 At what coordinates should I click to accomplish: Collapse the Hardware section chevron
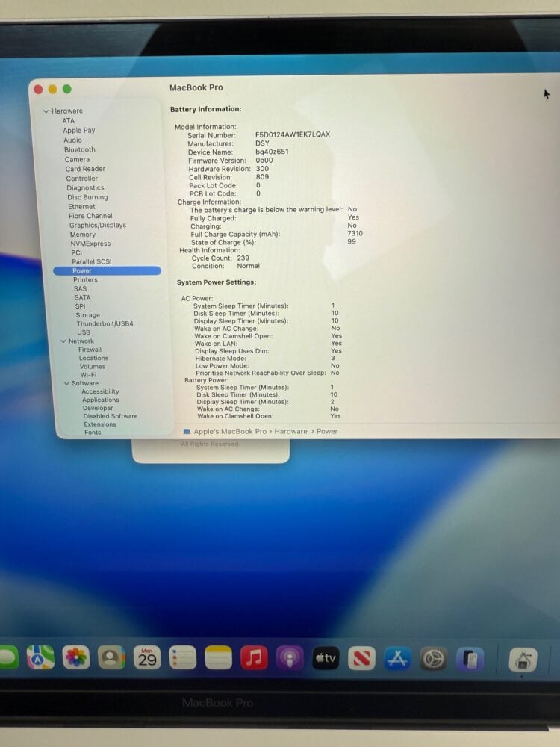(46, 111)
